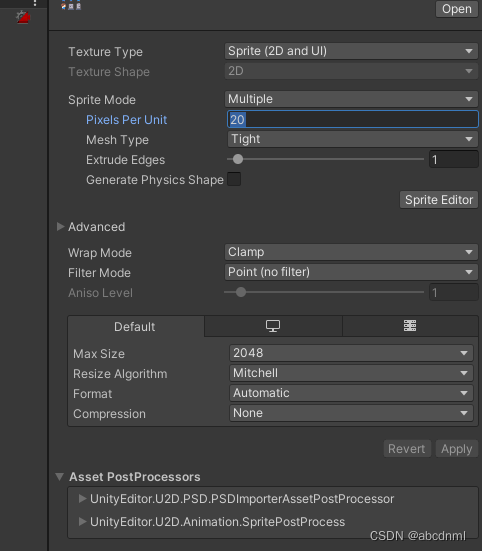Image resolution: width=482 pixels, height=551 pixels.
Task: Click the red script icon in sidebar
Action: point(23,17)
